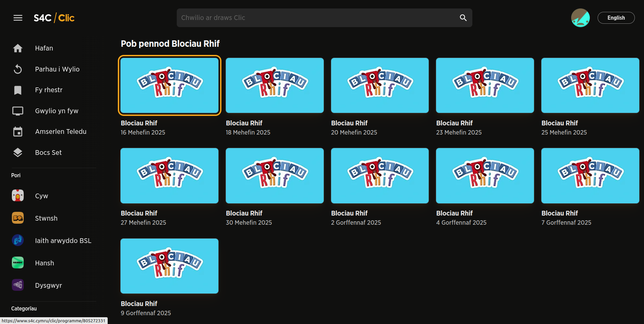Open Amserlen Teledu
Viewport: 644px width, 324px height.
pos(61,131)
